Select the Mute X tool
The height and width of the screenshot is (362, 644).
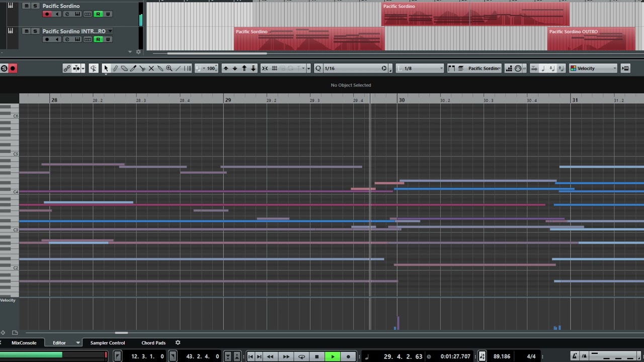151,68
